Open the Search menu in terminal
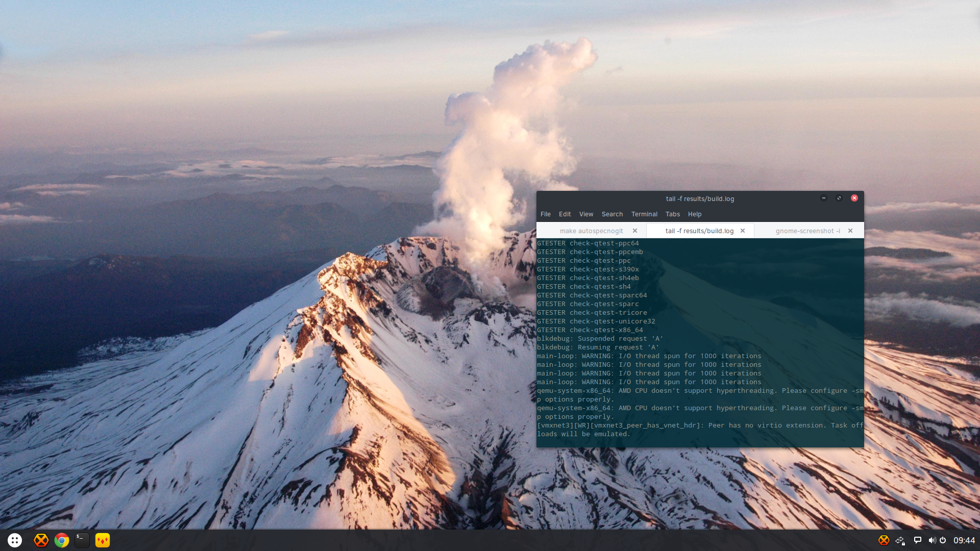This screenshot has width=980, height=551. pos(612,214)
